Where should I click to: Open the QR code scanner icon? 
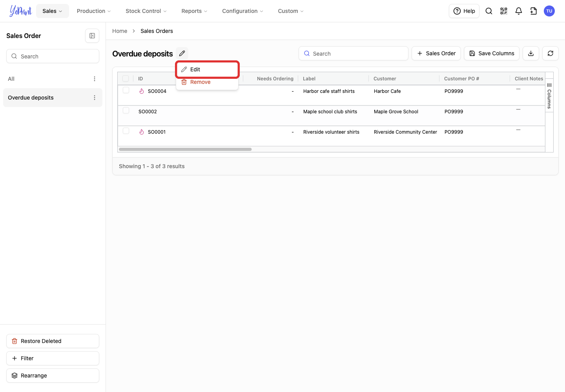pyautogui.click(x=504, y=11)
